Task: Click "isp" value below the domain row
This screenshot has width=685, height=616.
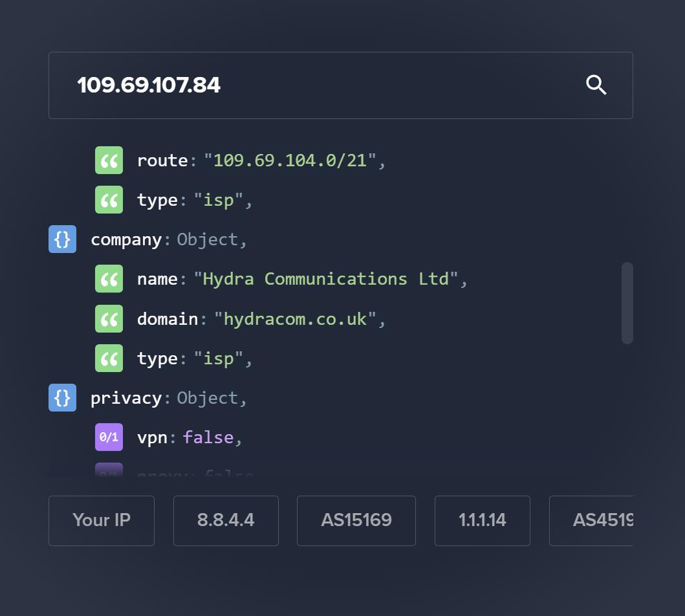Action: [218, 358]
